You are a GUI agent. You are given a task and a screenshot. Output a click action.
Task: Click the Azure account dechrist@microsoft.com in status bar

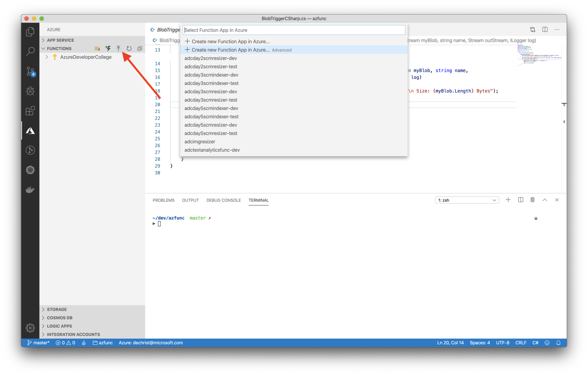(x=151, y=342)
